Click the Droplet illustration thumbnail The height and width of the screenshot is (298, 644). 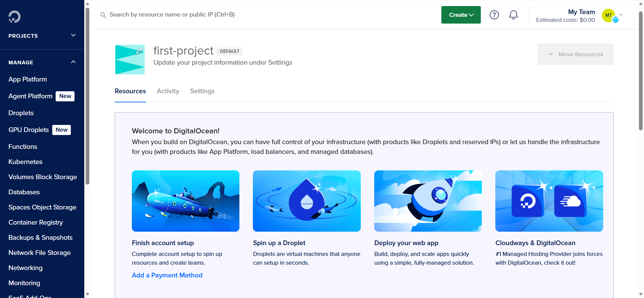point(307,201)
